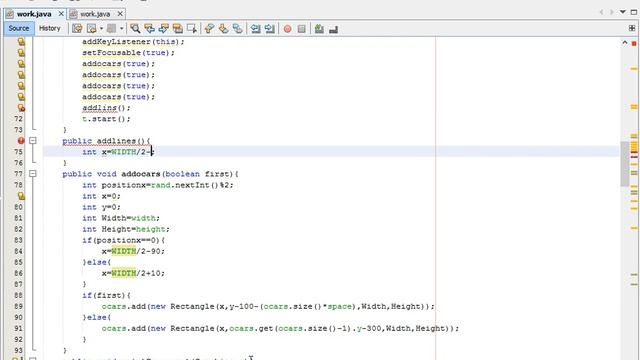Viewport: 640px width, 360px height.
Task: Open the Back history dropdown arrow
Action: point(101,29)
